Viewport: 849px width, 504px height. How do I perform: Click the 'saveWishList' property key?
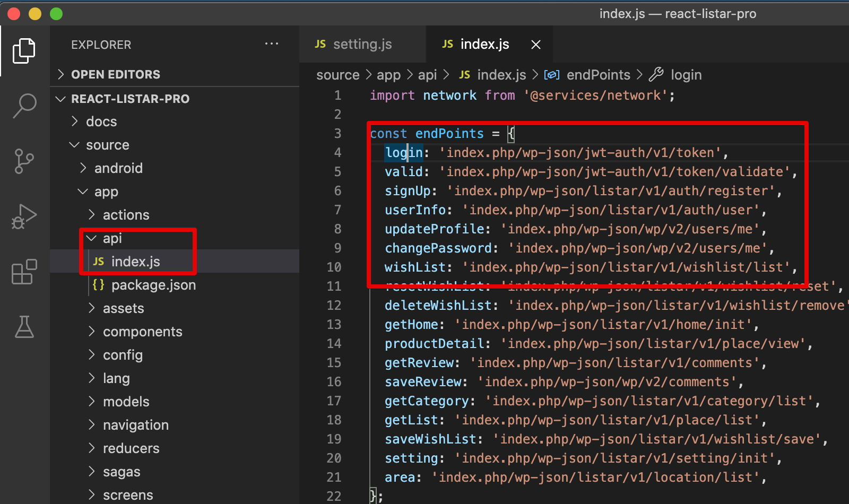coord(431,439)
